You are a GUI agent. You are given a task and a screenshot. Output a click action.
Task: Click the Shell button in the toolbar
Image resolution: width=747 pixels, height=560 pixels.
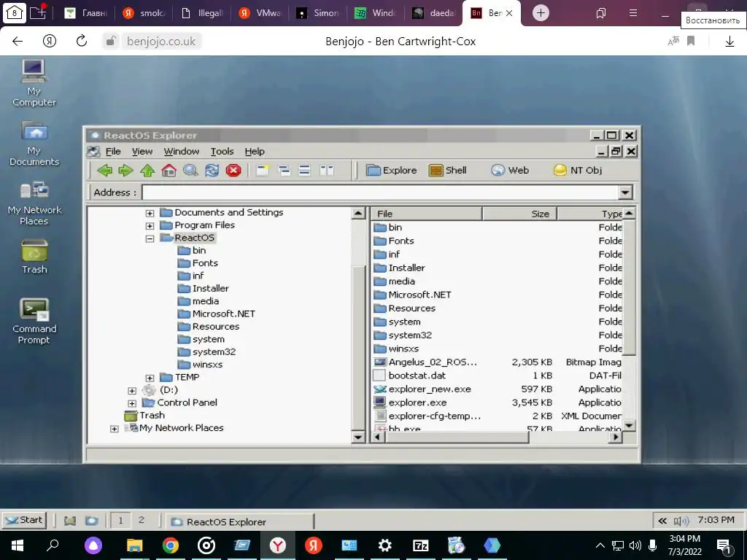[447, 170]
